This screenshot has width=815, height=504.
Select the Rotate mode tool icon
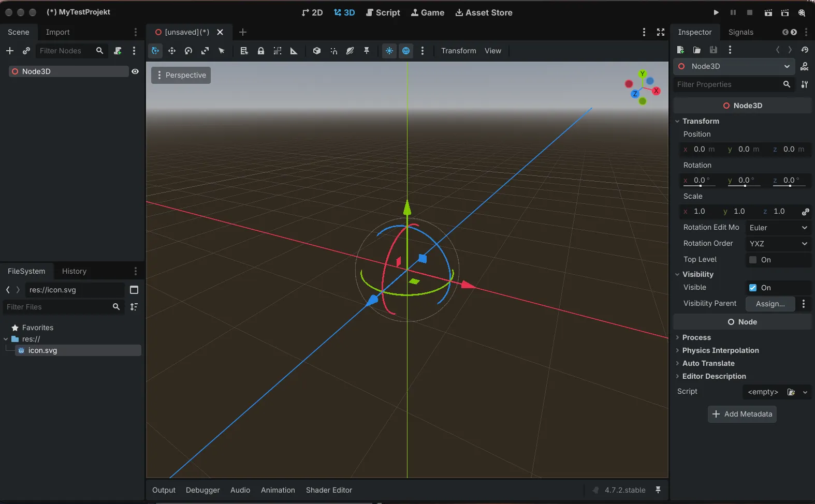click(188, 51)
